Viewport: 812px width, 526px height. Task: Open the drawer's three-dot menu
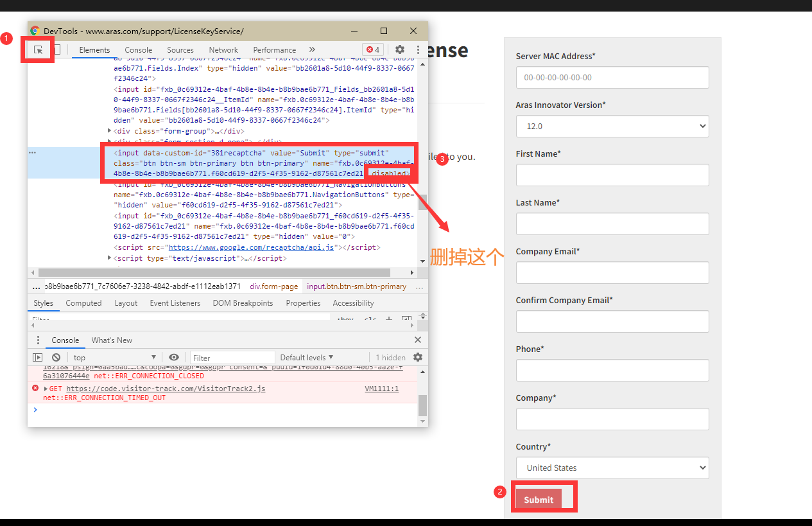(38, 340)
